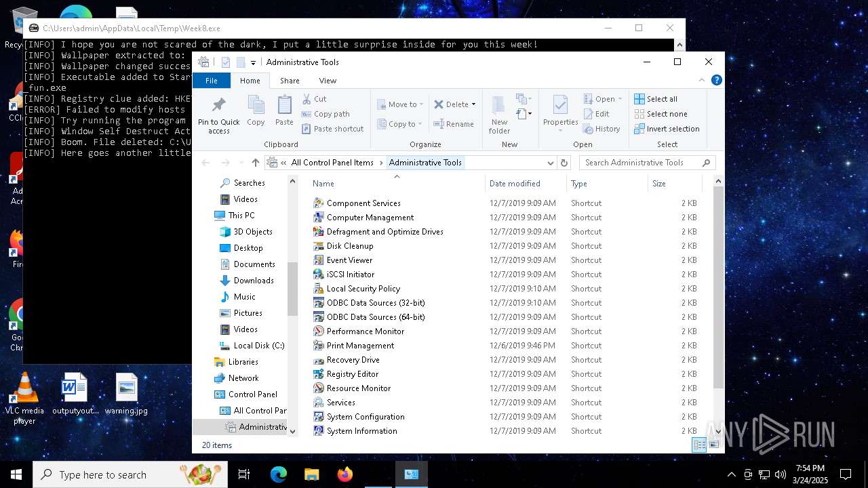The width and height of the screenshot is (868, 488).
Task: Switch to the Home ribbon tab
Action: click(x=250, y=81)
